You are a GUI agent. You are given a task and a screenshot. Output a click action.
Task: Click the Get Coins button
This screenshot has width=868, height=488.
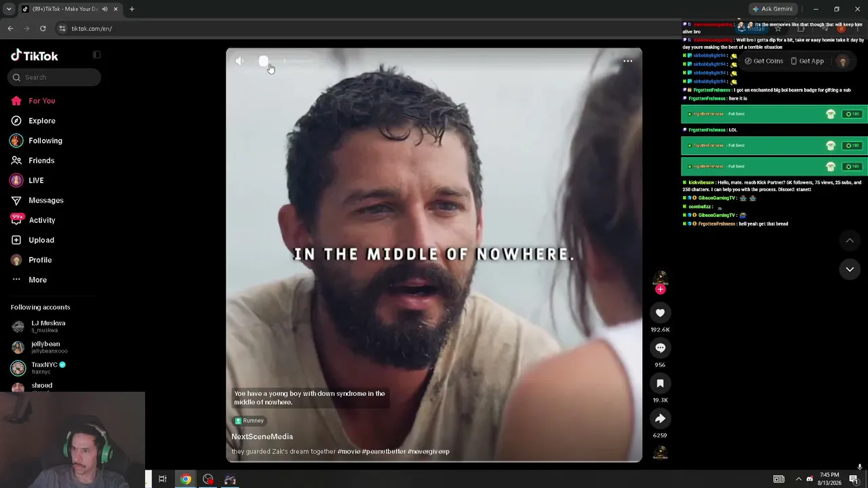click(764, 61)
